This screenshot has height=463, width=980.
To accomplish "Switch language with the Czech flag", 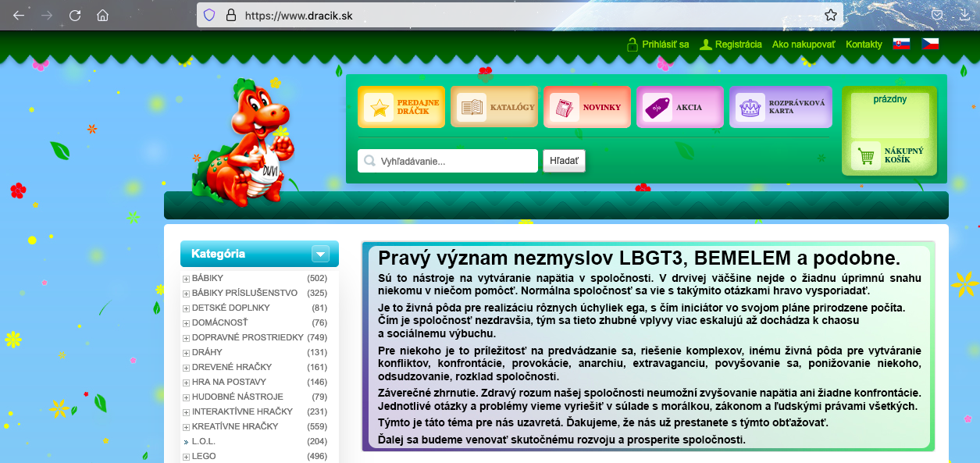I will pos(930,44).
